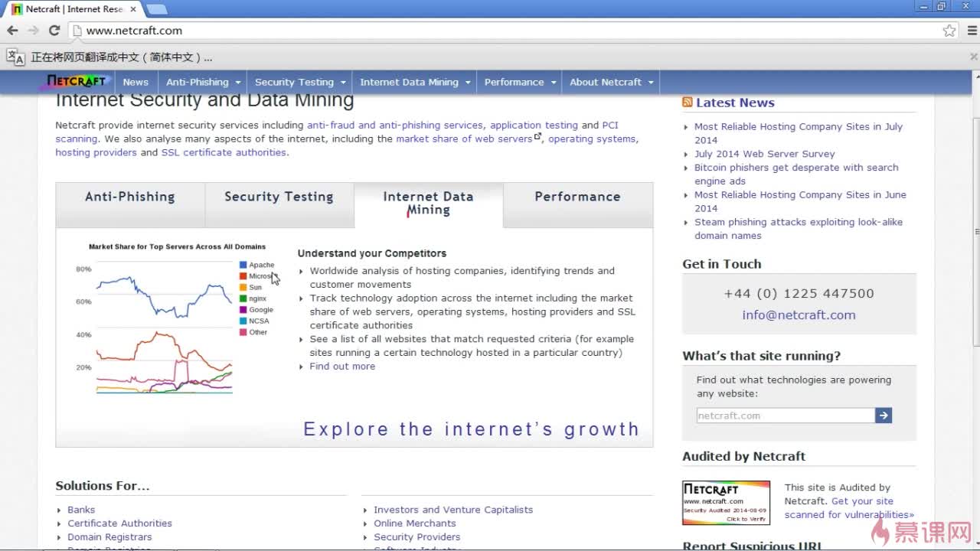
Task: Click the purple Google legend swatch
Action: (243, 310)
